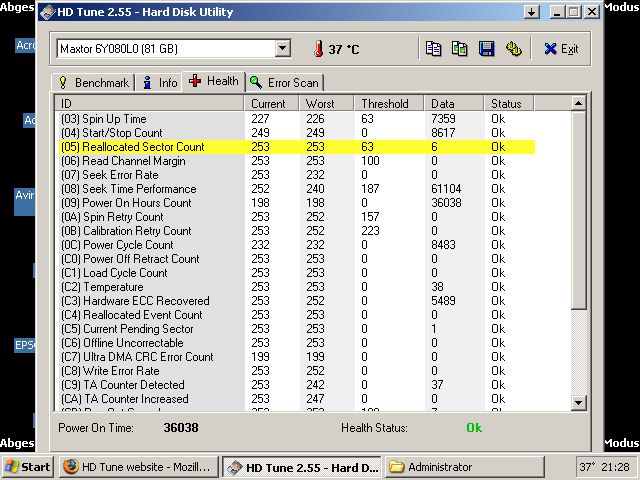Screen dimensions: 640x480
Task: Select the (05) Reallocated Sector Count row
Action: coord(297,147)
